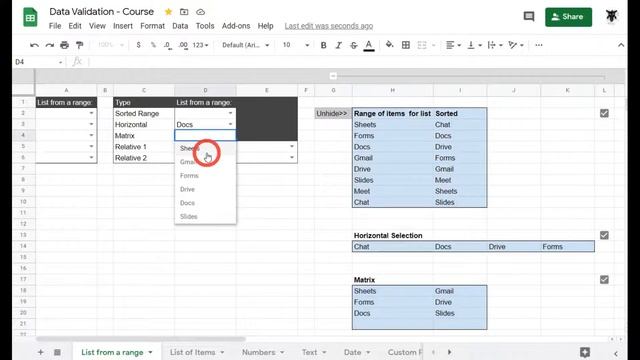
Task: Open the List from a range tab menu arrow
Action: pos(150,352)
